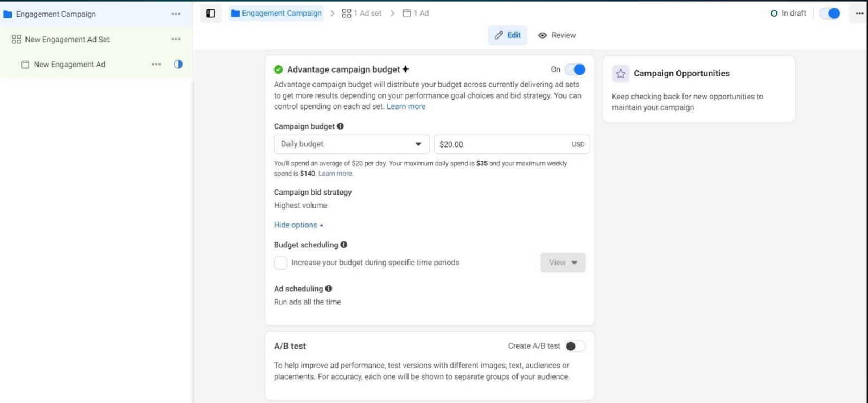
Task: Open the View dropdown button
Action: pos(563,263)
